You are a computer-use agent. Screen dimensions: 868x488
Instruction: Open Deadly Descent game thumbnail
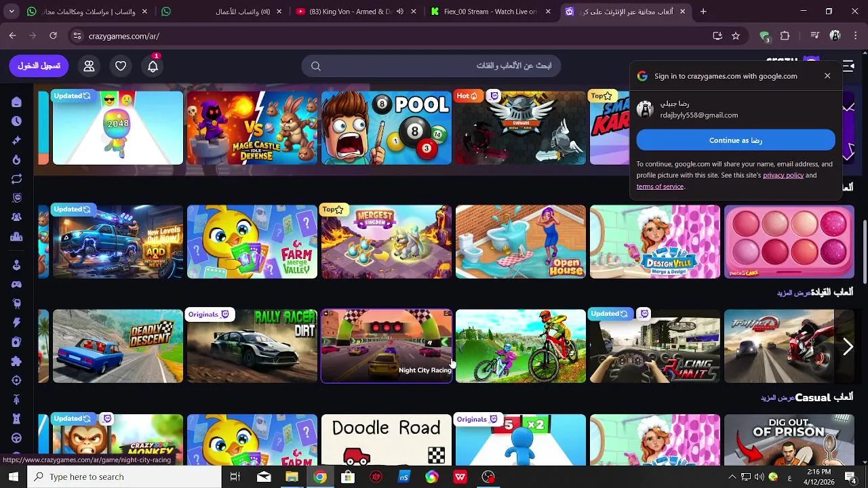(118, 346)
